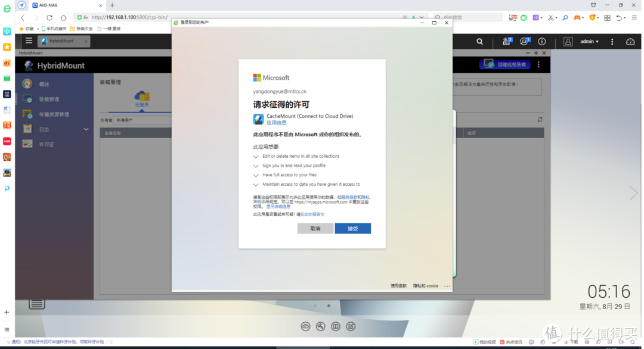Image resolution: width=644 pixels, height=349 pixels.
Task: Open the QTS main hamburger menu
Action: 29,40
